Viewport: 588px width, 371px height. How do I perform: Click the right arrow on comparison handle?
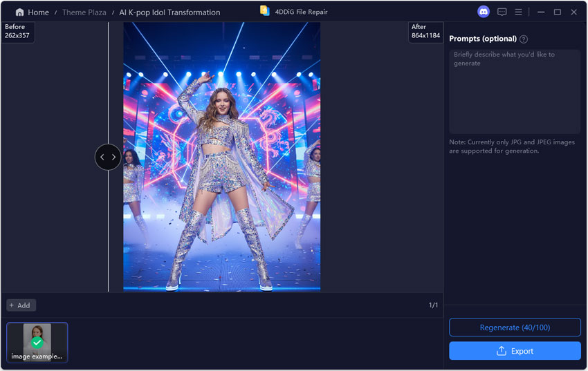[113, 158]
